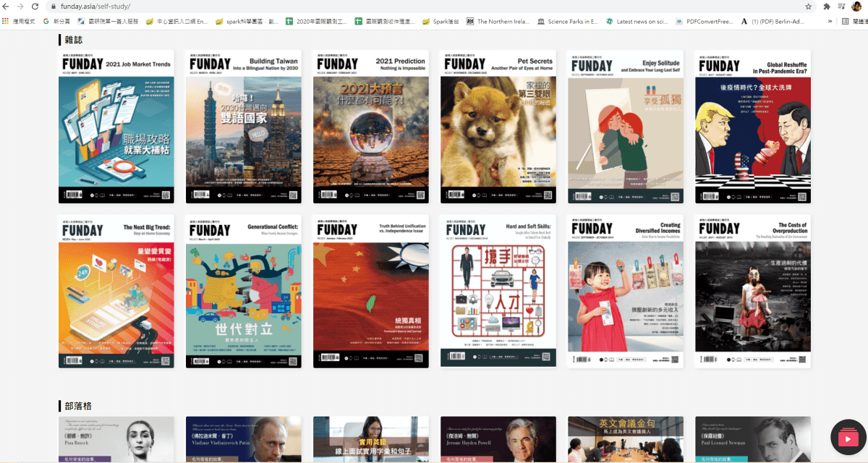Screen dimensions: 868x463
Task: Open the Building Taiwan bilingual nation magazine
Action: point(244,127)
